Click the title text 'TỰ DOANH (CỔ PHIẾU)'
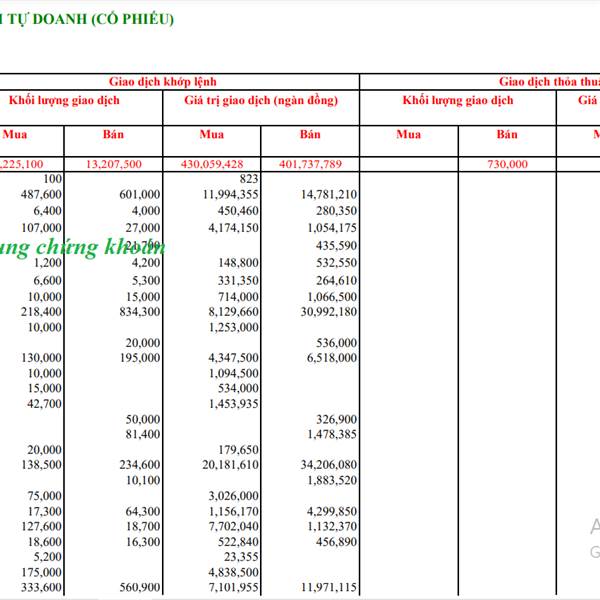The image size is (600, 600). click(x=91, y=19)
